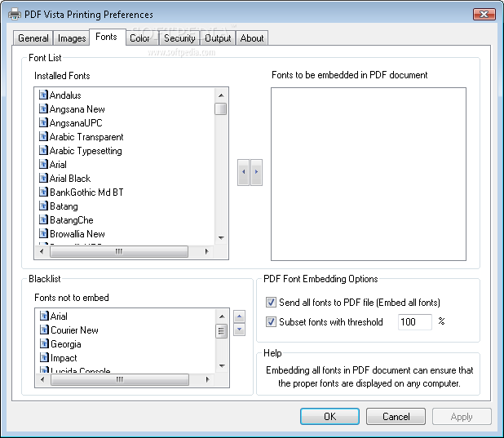Click the font icon beside Arabic Typesetting

[x=43, y=150]
